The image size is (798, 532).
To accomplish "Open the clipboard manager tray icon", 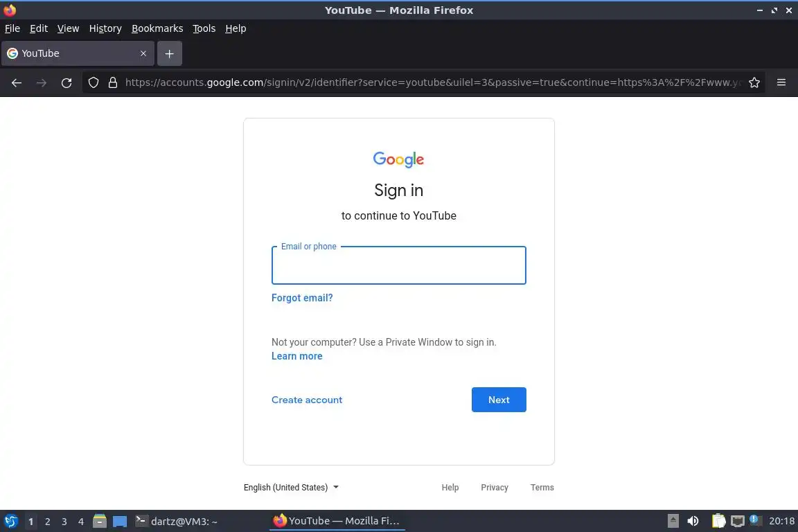I will click(x=718, y=521).
